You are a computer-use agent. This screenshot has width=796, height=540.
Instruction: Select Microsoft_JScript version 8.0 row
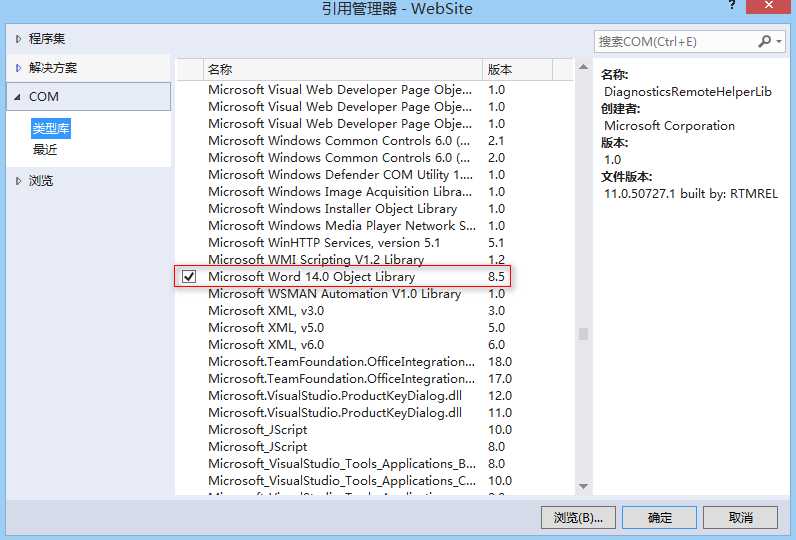pyautogui.click(x=375, y=447)
